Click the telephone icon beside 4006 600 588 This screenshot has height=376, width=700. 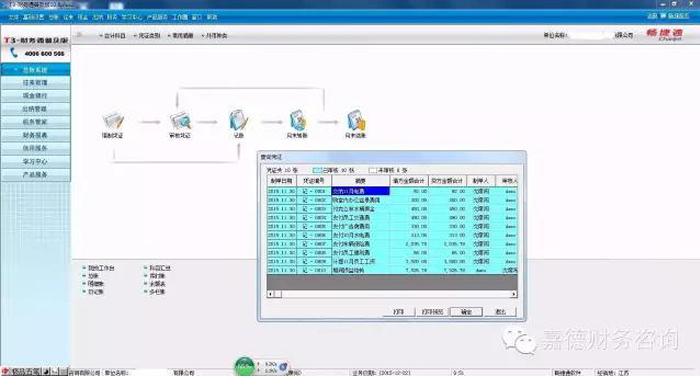click(14, 53)
